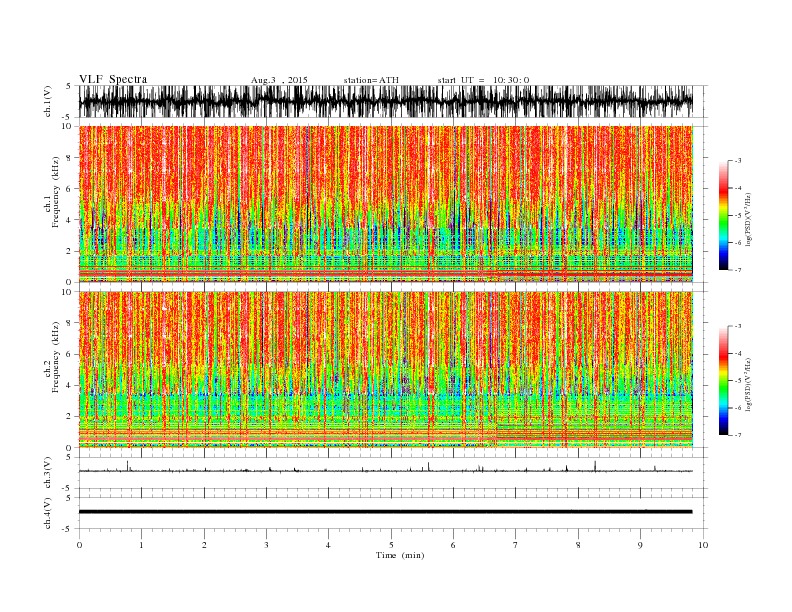Viewport: 792px width, 612px height.
Task: Click the "VLF Spectra" plot title
Action: point(113,79)
